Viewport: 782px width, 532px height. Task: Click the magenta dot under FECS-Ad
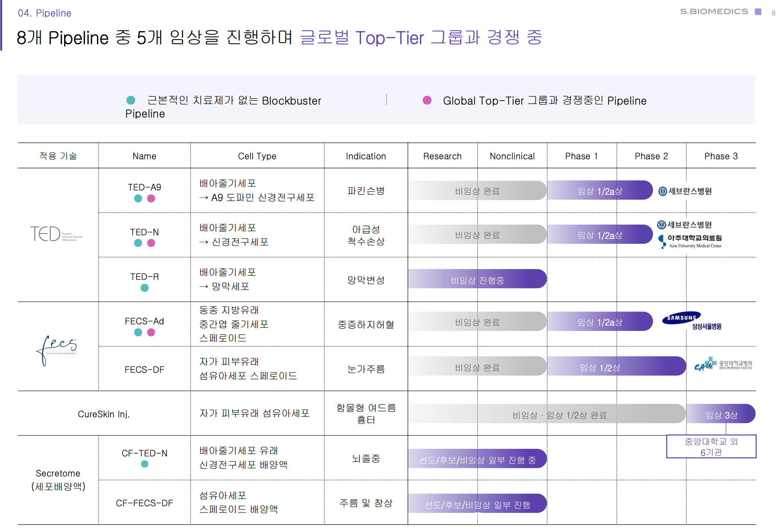point(151,332)
